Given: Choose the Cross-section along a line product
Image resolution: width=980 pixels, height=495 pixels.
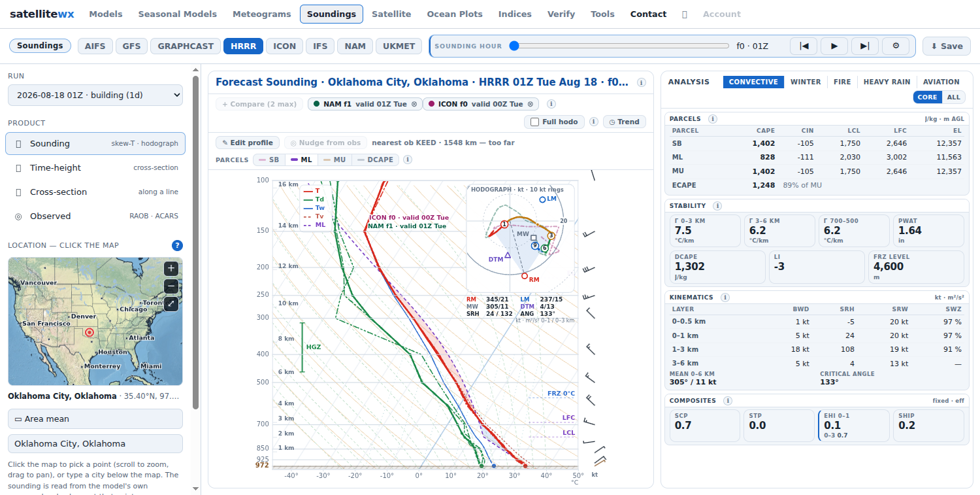Looking at the screenshot, I should (x=95, y=192).
